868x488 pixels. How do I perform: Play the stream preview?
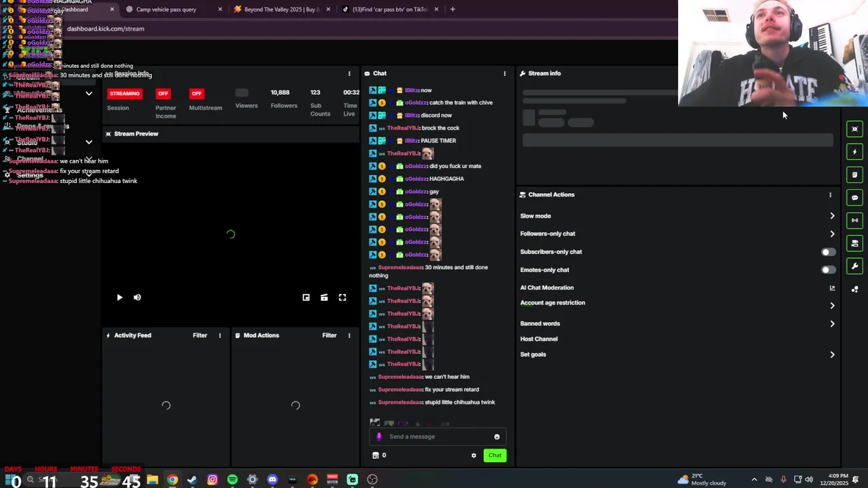pyautogui.click(x=119, y=298)
